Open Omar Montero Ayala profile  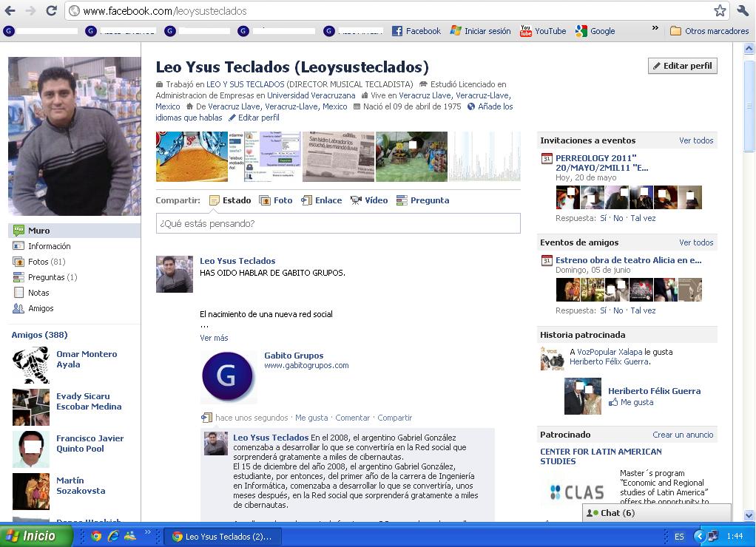[x=87, y=359]
